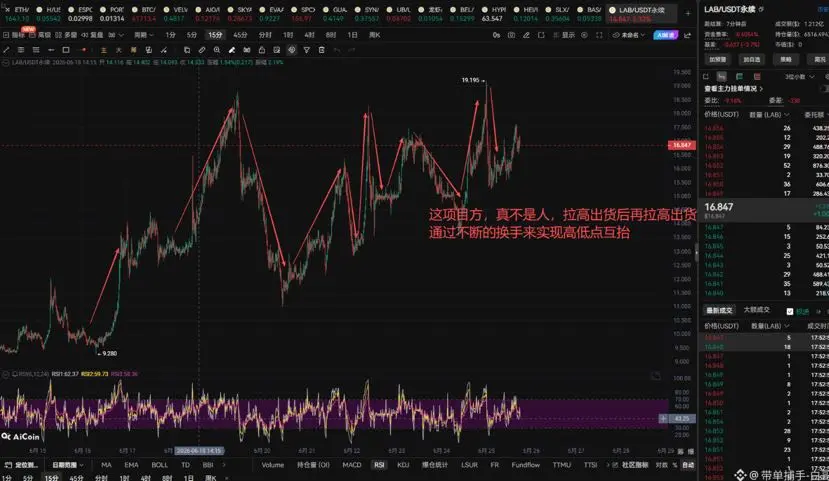This screenshot has height=481, width=829.
Task: Switch to the 1日 timeframe
Action: click(352, 35)
